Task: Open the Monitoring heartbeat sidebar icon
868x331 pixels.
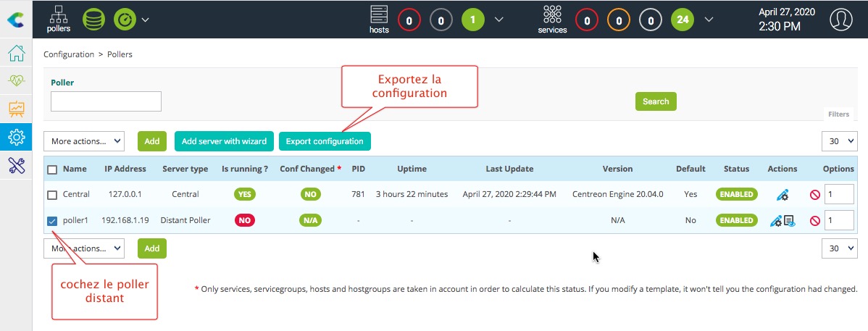Action: point(16,81)
